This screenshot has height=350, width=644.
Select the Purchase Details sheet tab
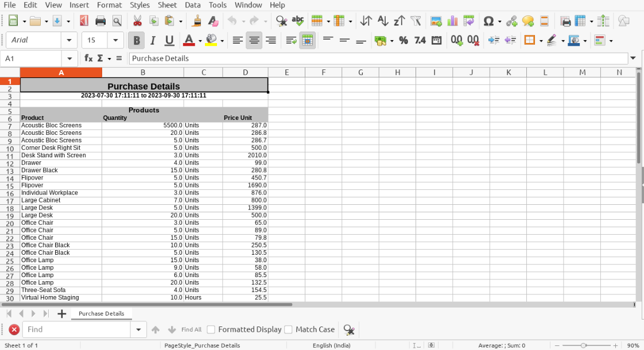coord(102,313)
